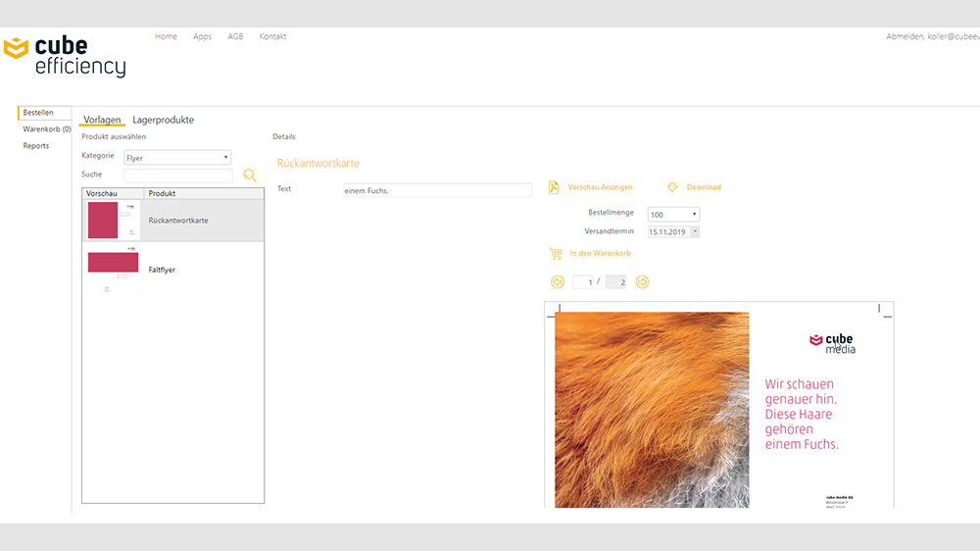Switch to the Lagerprodukte tab

163,120
